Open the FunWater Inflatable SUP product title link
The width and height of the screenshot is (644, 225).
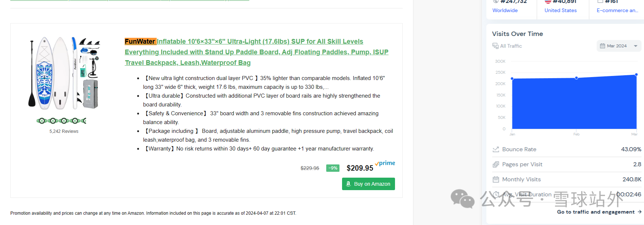point(256,52)
